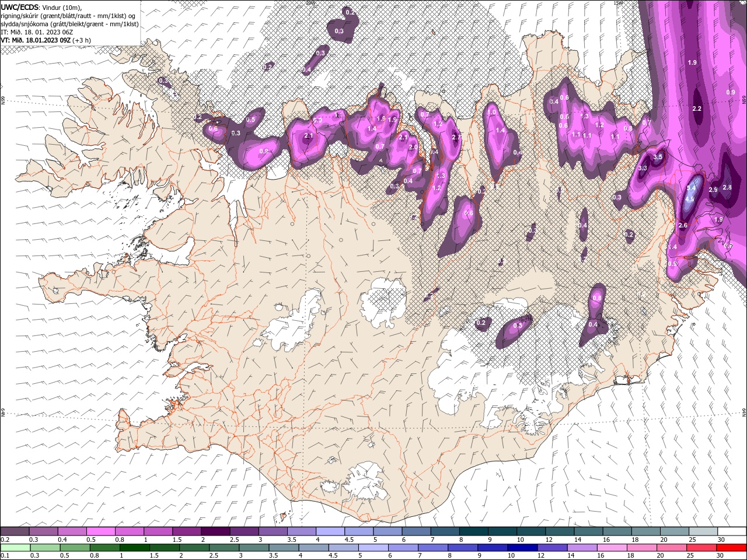This screenshot has height=560, width=747.
Task: Click the '20' label in the lower legend scale
Action: [x=661, y=555]
